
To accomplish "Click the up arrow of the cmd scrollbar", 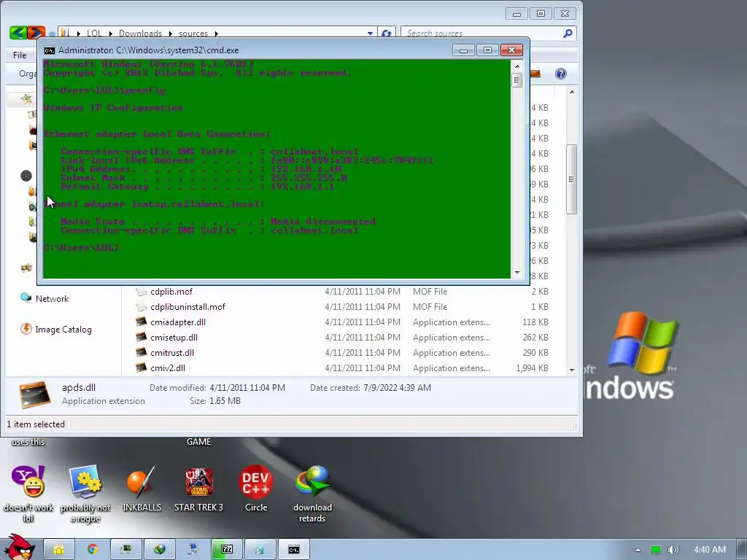I will 517,66.
